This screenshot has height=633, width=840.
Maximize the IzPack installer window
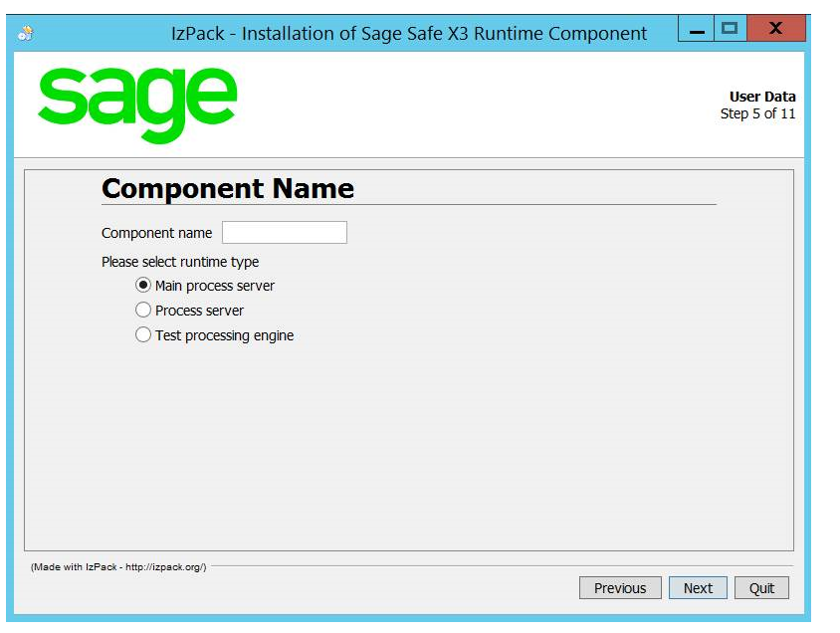click(x=730, y=29)
